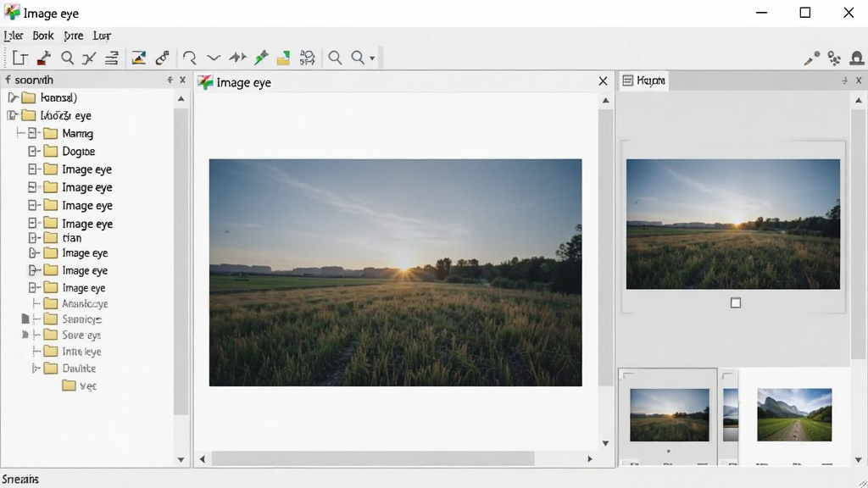Open the first menu in the menu bar
Viewport: 868px width, 488px height.
coord(14,36)
